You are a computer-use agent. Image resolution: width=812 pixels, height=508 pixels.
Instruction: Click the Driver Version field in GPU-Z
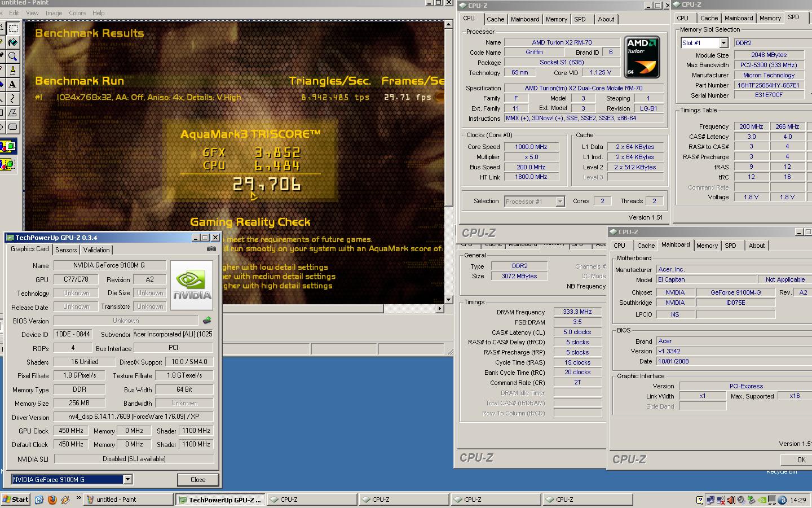pyautogui.click(x=134, y=417)
